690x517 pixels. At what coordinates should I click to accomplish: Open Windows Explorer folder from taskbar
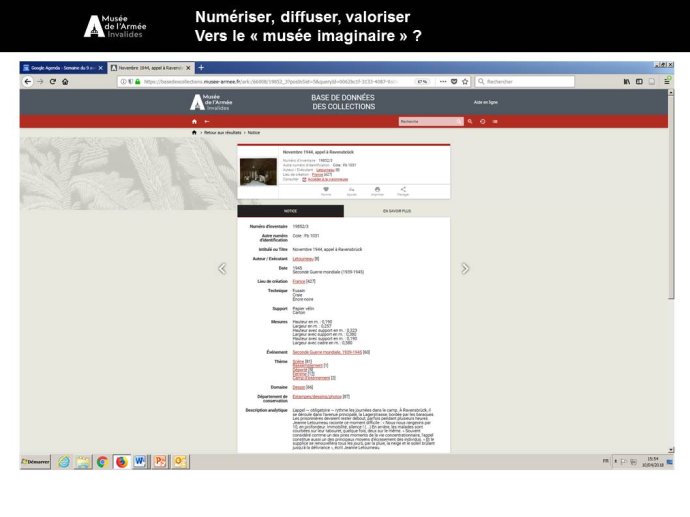[x=83, y=462]
